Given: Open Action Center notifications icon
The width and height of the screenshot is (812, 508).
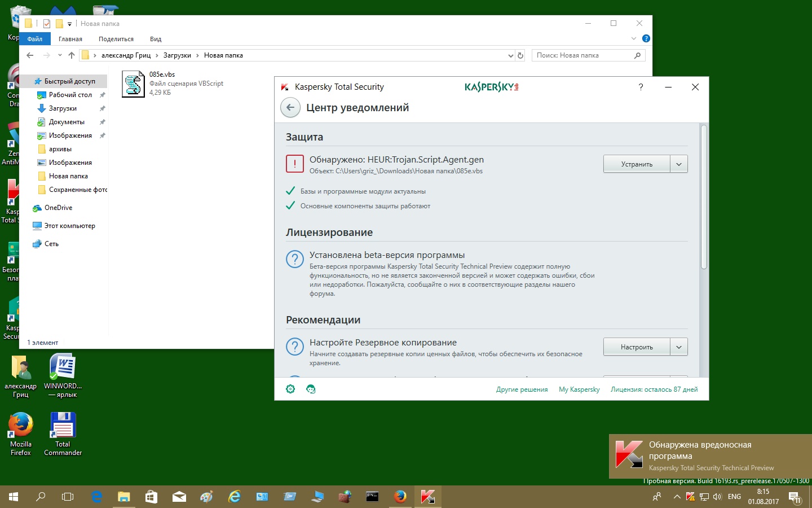Looking at the screenshot, I should pyautogui.click(x=795, y=497).
